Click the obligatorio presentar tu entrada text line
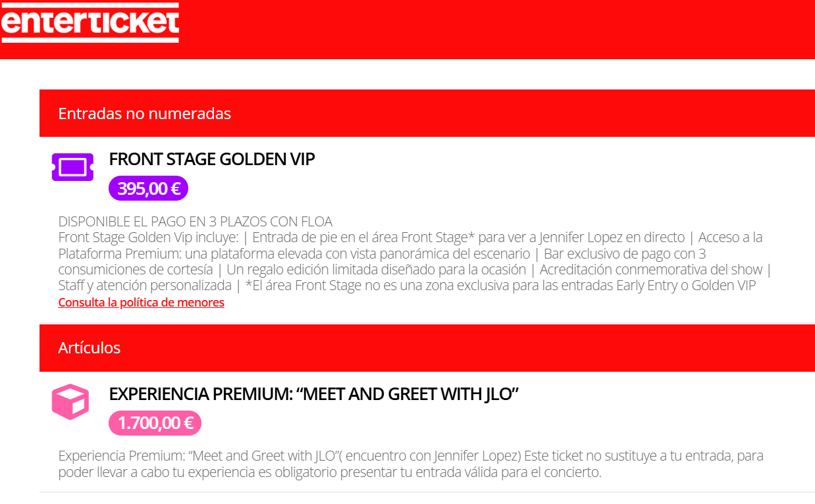 point(330,472)
